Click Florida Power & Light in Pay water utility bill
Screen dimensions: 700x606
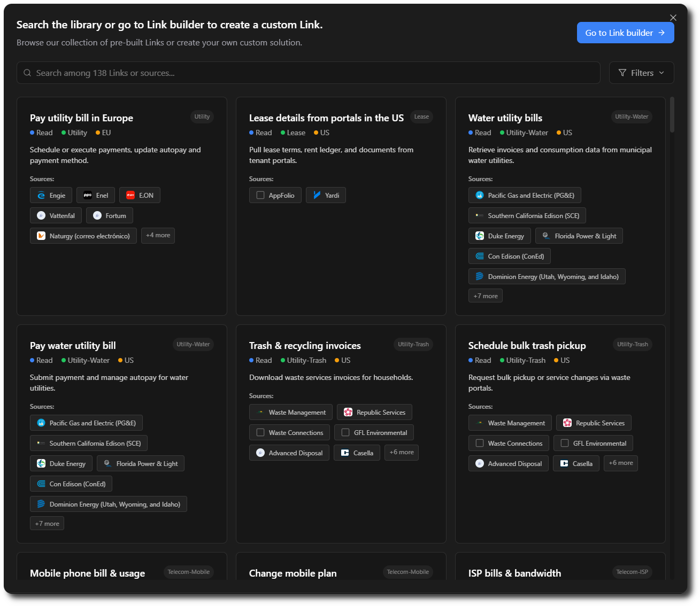(x=141, y=464)
